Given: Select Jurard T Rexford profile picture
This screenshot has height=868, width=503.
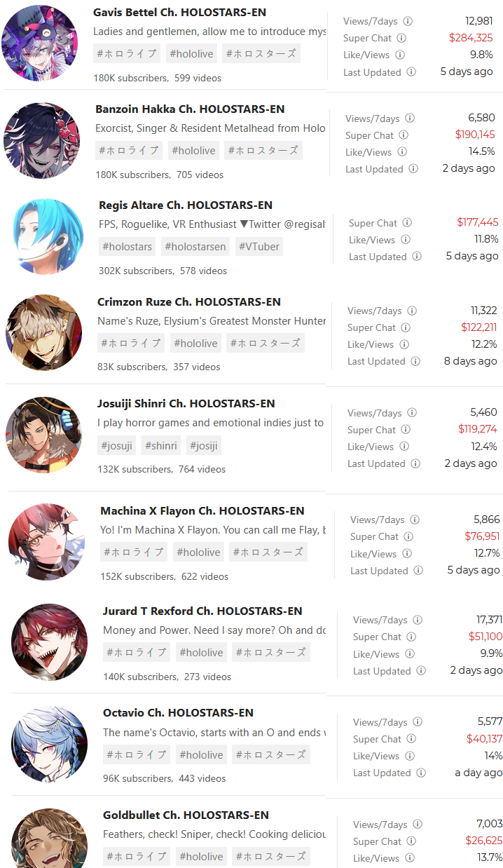Looking at the screenshot, I should pos(50,642).
